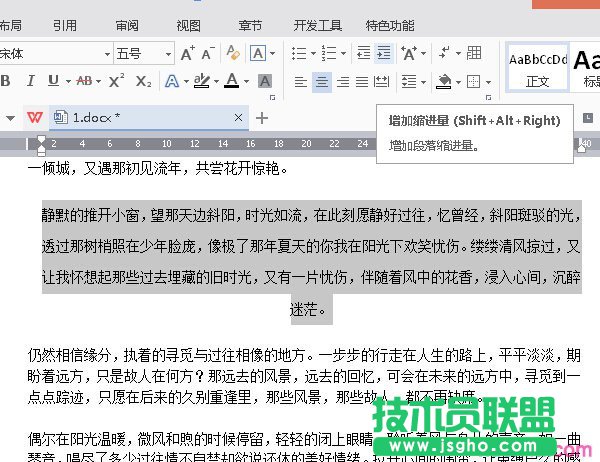The image size is (600, 462).
Task: Click the line 一倾城，又遇那初见流年
Action: pyautogui.click(x=157, y=168)
